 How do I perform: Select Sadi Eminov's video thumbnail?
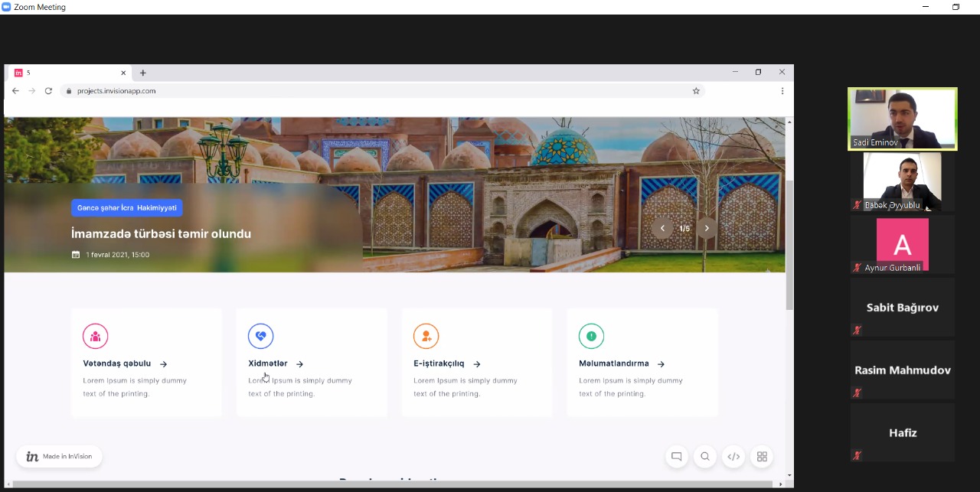pos(903,119)
